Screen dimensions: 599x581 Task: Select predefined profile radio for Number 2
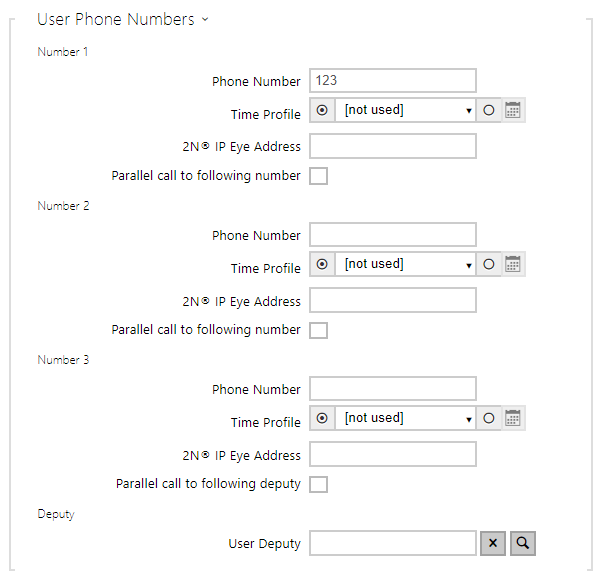click(x=322, y=264)
